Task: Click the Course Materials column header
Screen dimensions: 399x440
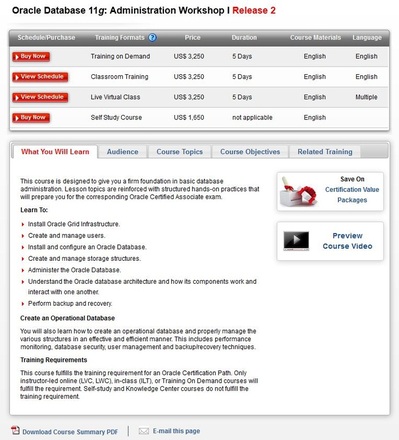Action: click(x=315, y=38)
